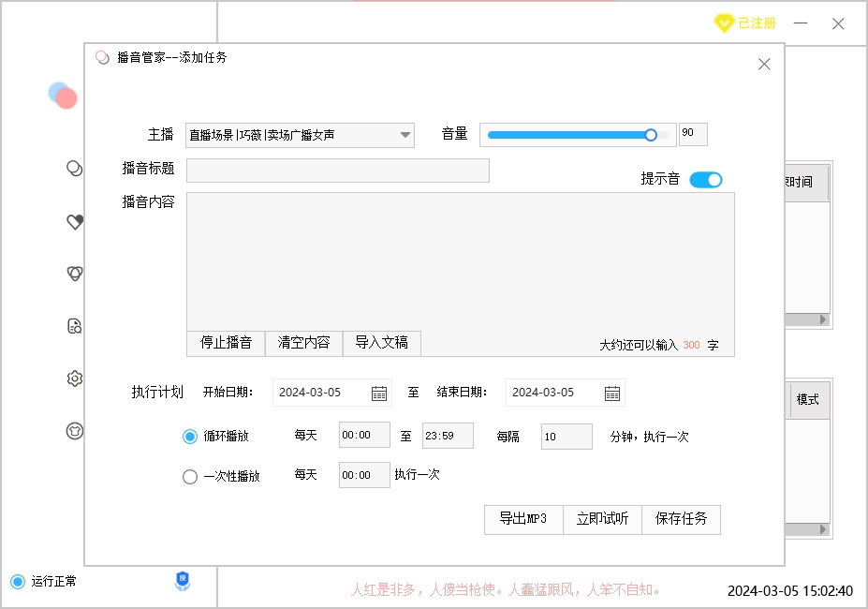Click the 模式 column header behind dialog
Image resolution: width=868 pixels, height=609 pixels.
tap(808, 399)
